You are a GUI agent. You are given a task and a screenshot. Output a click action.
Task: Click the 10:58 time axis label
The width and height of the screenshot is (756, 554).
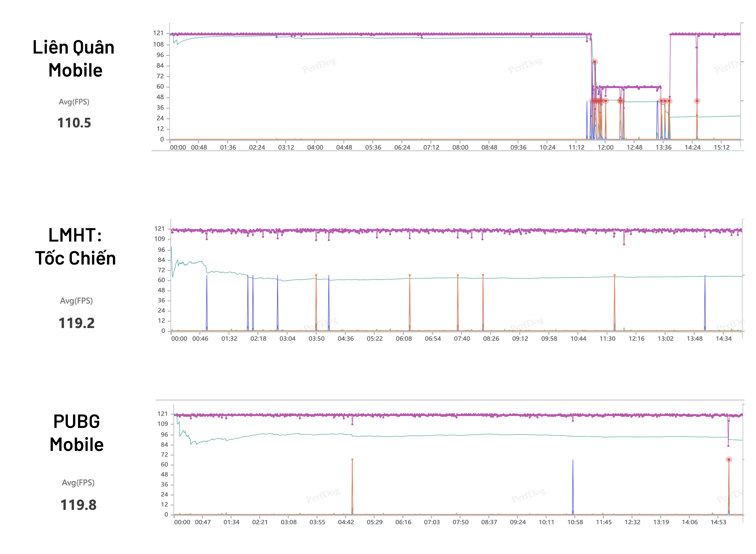(575, 522)
